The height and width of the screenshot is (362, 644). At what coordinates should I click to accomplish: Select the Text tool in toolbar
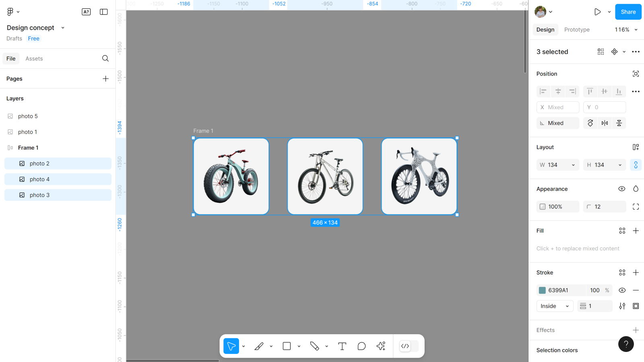(342, 346)
